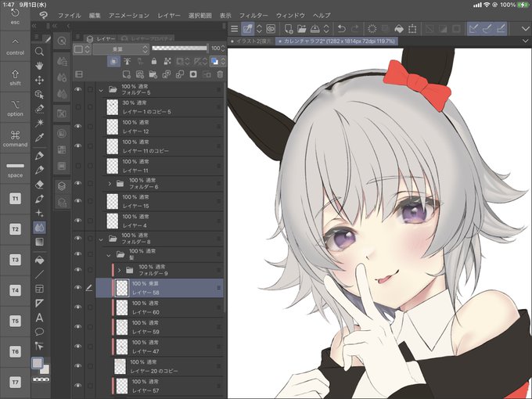The width and height of the screenshot is (532, 399).
Task: Expand the フォルダー 6 folder
Action: click(x=110, y=184)
